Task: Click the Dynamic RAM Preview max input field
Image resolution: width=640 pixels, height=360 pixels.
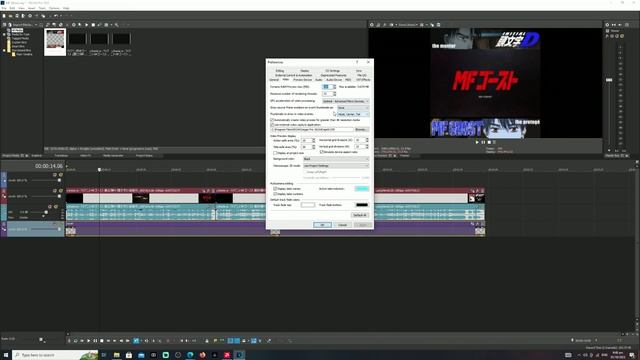Action: pyautogui.click(x=328, y=87)
